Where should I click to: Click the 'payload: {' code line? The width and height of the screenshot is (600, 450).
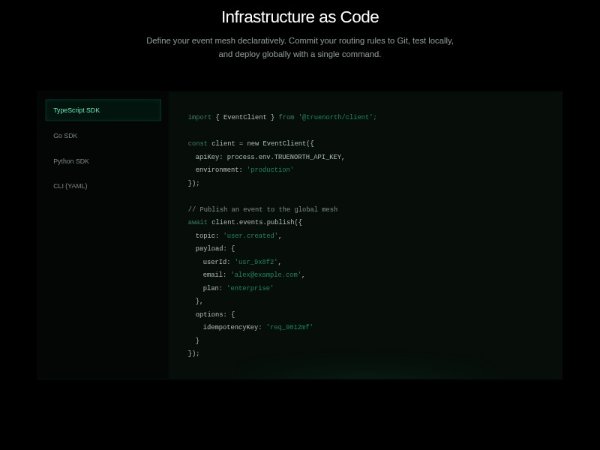215,248
